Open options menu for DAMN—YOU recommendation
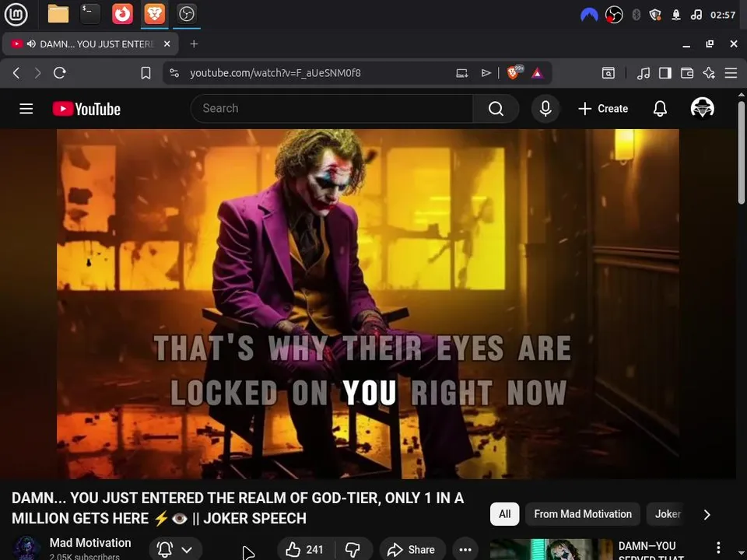Screen dimensions: 747x560 (718, 548)
